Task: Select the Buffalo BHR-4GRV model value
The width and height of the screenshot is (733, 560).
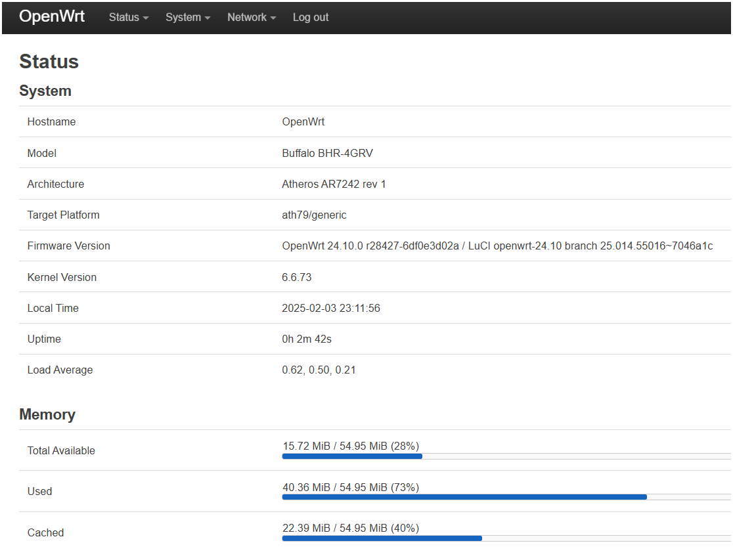Action: click(x=327, y=153)
